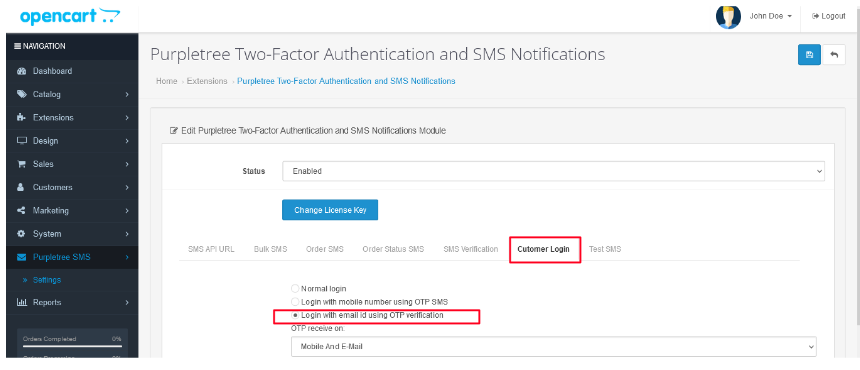This screenshot has height=370, width=860.
Task: Switch to the Cutomer Login tab
Action: tap(544, 249)
